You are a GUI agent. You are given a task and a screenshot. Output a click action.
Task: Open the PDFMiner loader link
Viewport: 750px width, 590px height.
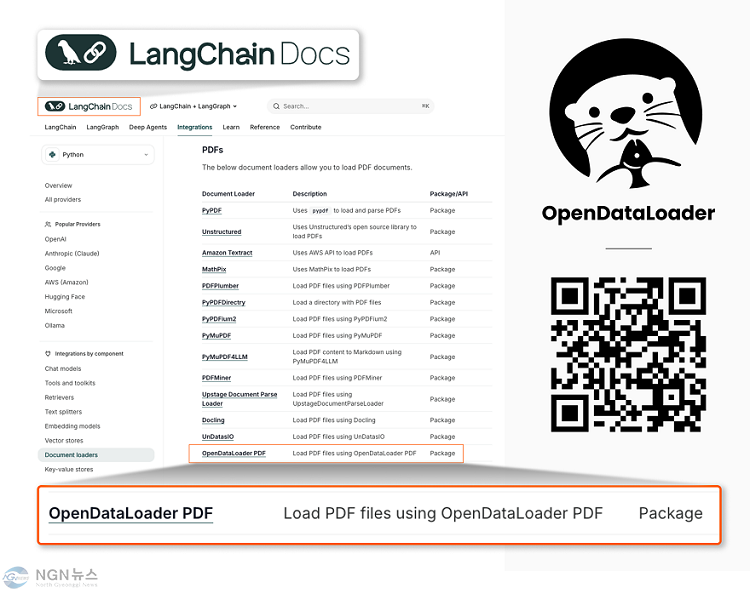[x=216, y=378]
